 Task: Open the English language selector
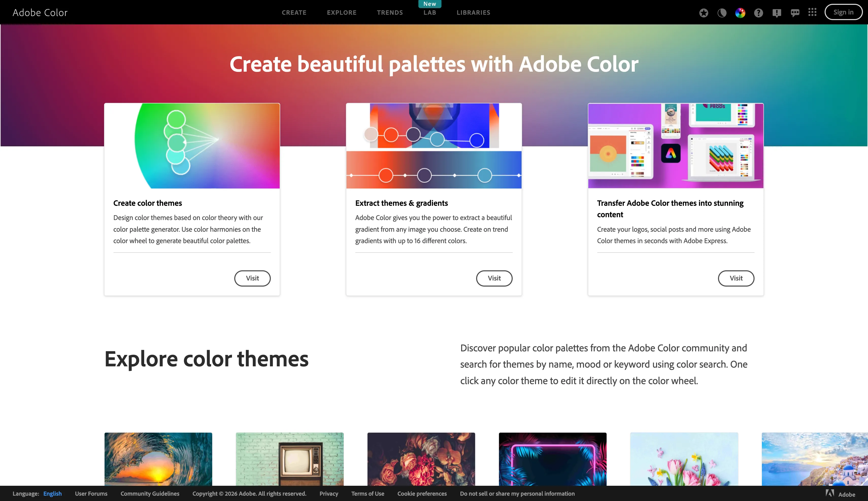(x=52, y=493)
